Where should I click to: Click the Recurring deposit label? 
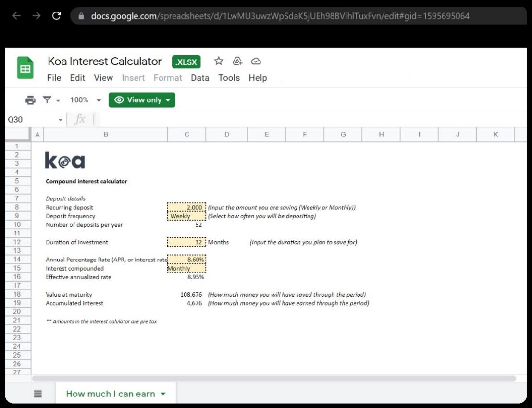69,207
